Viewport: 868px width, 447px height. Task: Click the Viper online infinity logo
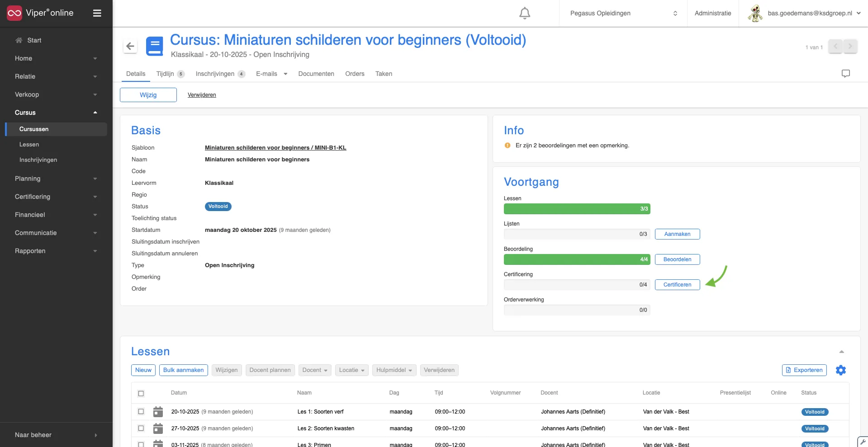pyautogui.click(x=14, y=13)
